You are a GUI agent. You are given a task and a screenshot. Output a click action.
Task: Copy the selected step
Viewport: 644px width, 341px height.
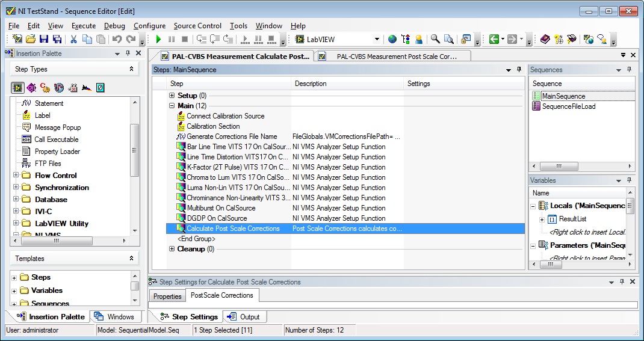pos(87,40)
